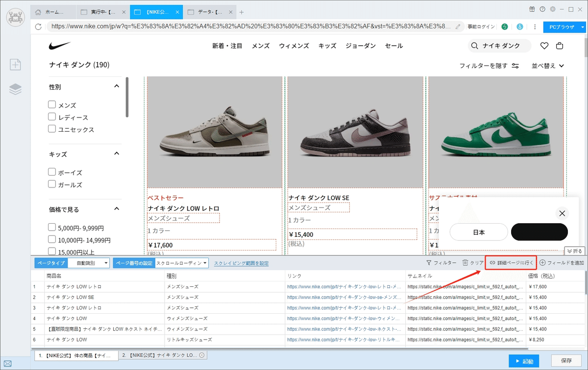Click the green round icon beside 事前ログイン

pos(505,27)
